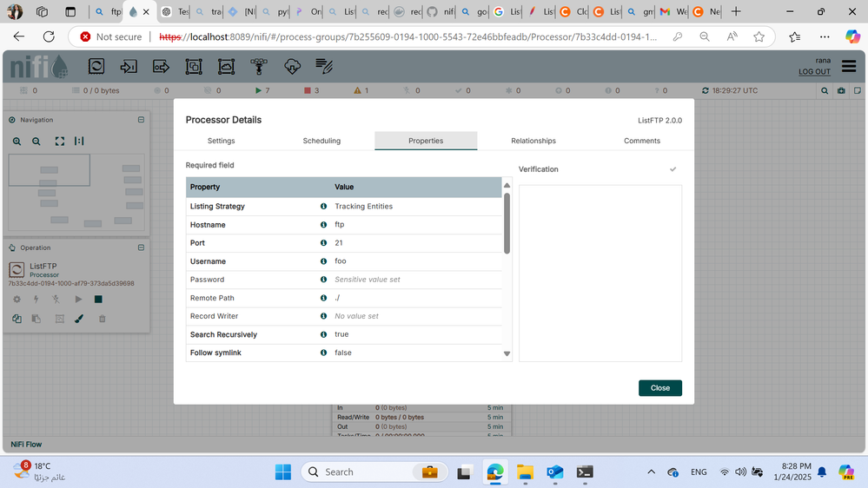Click the Change color paintbrush icon
The height and width of the screenshot is (488, 868).
pyautogui.click(x=79, y=319)
